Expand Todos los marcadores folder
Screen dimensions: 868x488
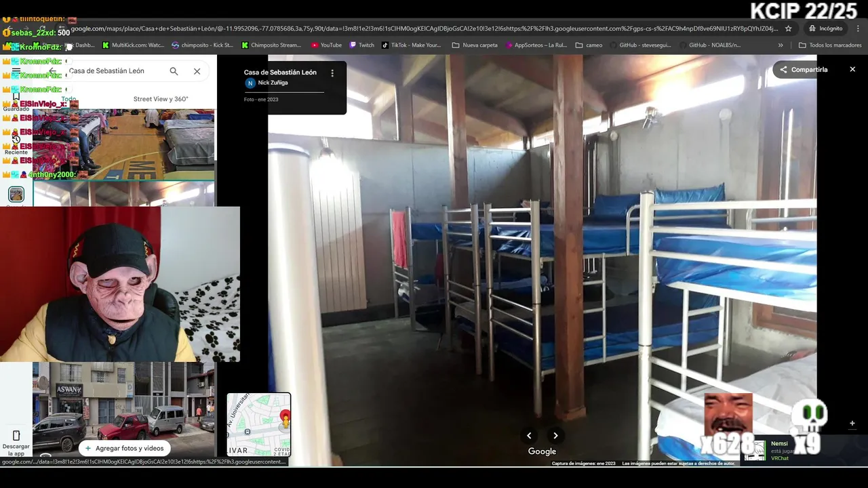coord(830,45)
